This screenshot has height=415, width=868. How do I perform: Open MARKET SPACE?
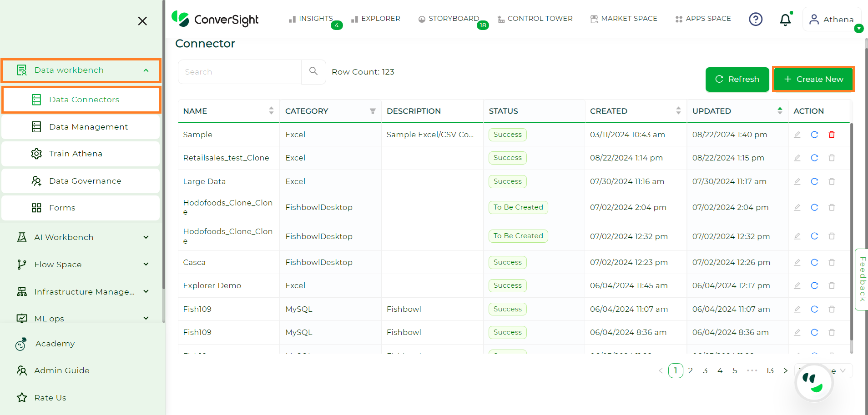[x=624, y=19]
